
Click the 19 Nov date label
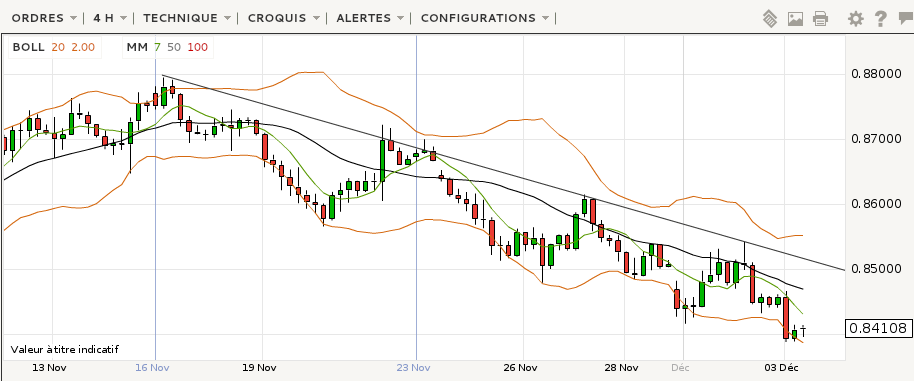(x=259, y=368)
